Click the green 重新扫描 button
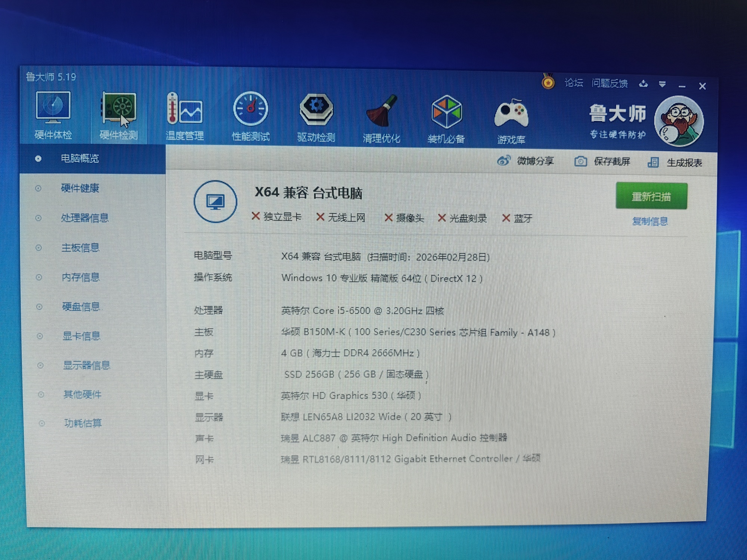The image size is (747, 560). coord(651,196)
